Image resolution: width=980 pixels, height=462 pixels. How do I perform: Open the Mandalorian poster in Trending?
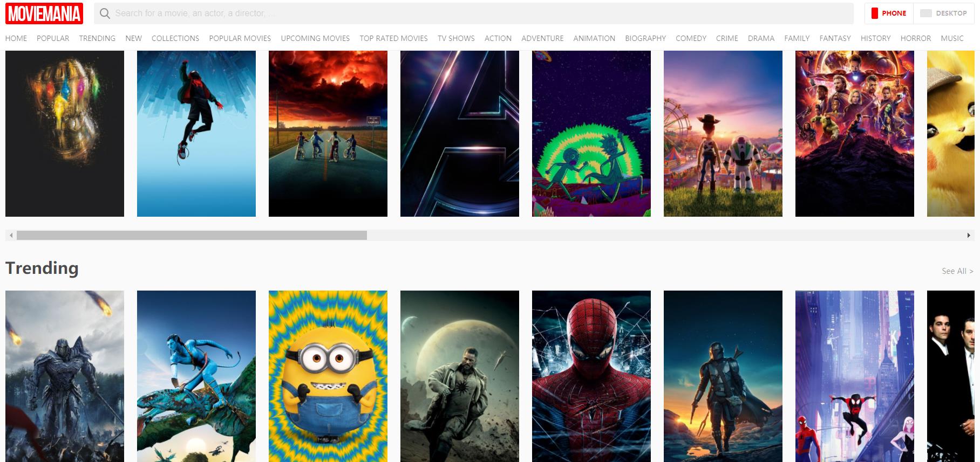tap(723, 376)
